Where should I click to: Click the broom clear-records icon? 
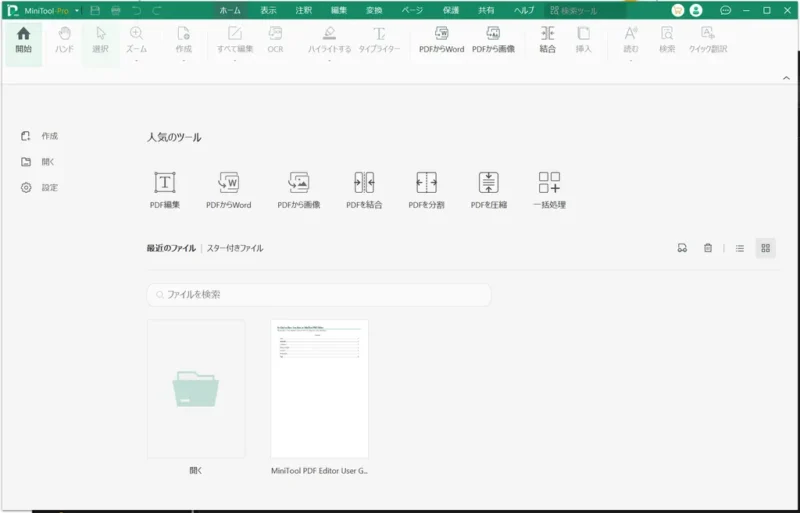[682, 248]
